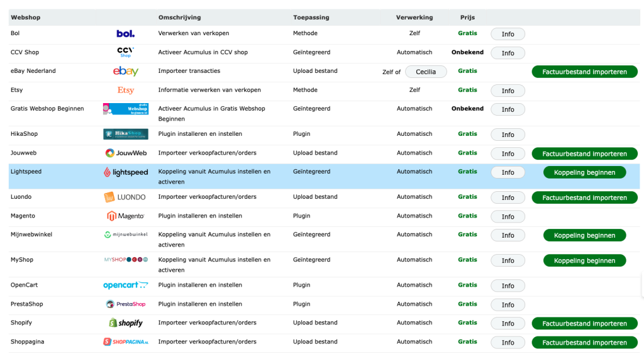The width and height of the screenshot is (644, 354).
Task: Open Info for Luondo
Action: coord(508,197)
